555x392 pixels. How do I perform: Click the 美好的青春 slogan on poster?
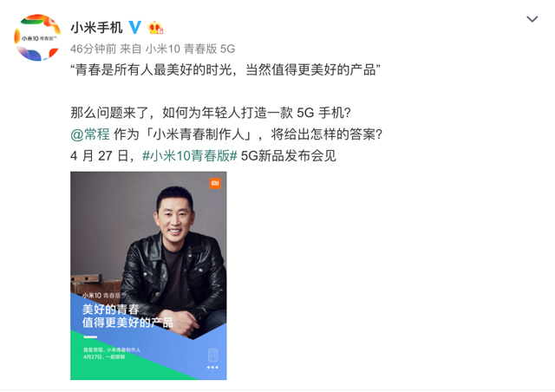pos(110,309)
